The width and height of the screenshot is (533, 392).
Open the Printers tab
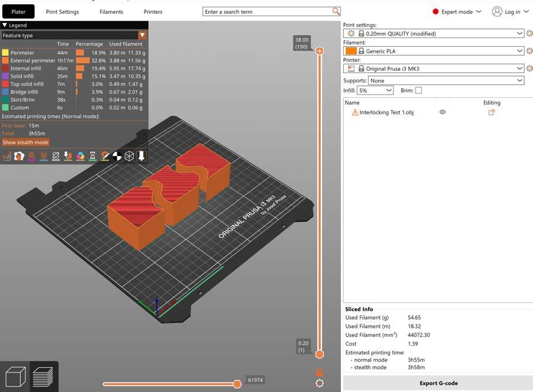tap(153, 11)
